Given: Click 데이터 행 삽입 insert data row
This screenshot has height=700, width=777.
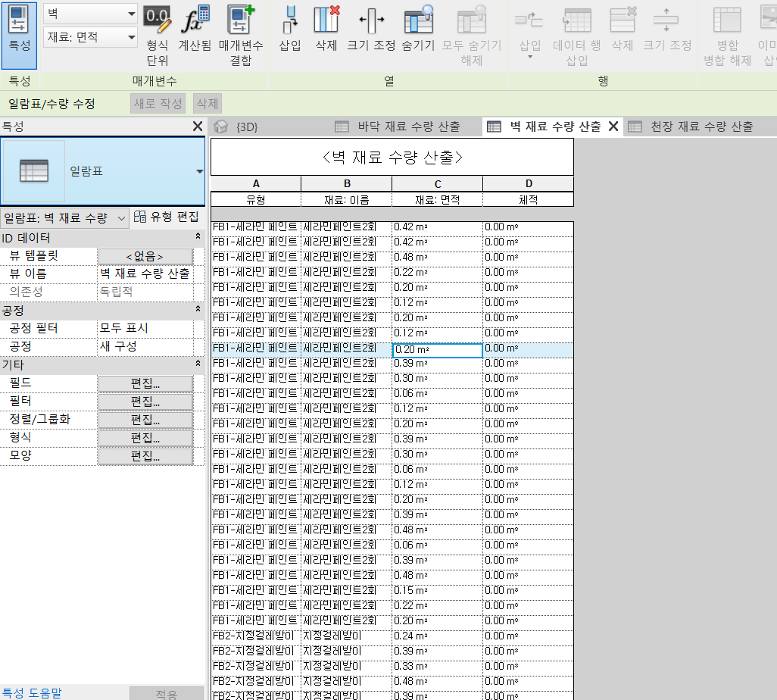Looking at the screenshot, I should coord(577,36).
